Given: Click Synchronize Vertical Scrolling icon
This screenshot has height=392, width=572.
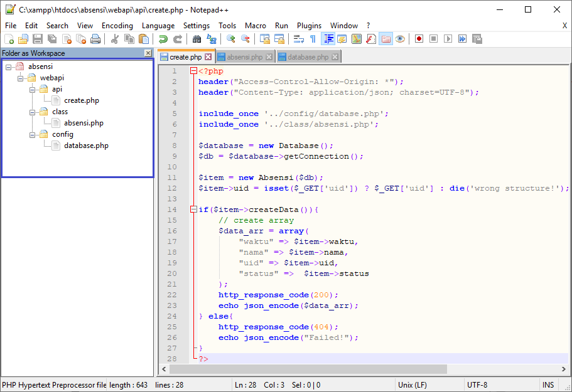Looking at the screenshot, I should [x=264, y=39].
